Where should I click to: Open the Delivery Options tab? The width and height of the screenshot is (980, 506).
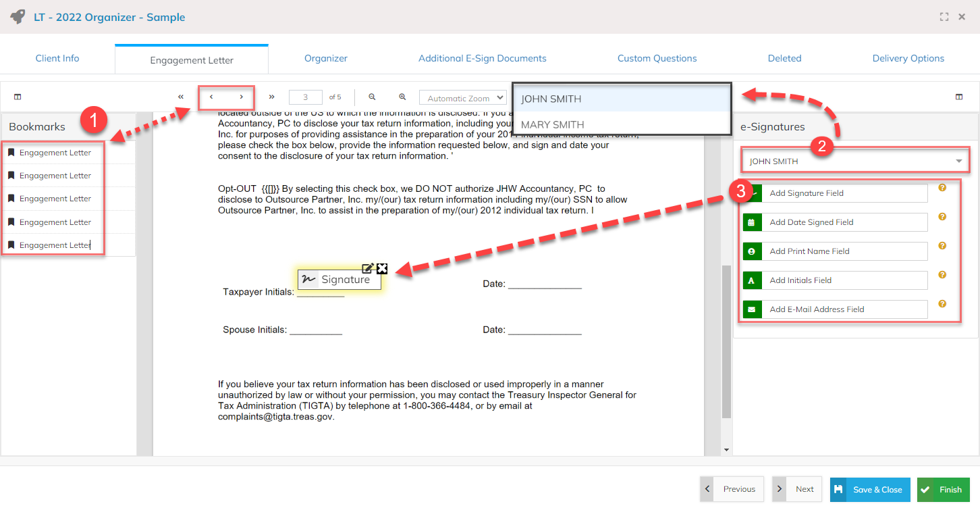pos(908,59)
